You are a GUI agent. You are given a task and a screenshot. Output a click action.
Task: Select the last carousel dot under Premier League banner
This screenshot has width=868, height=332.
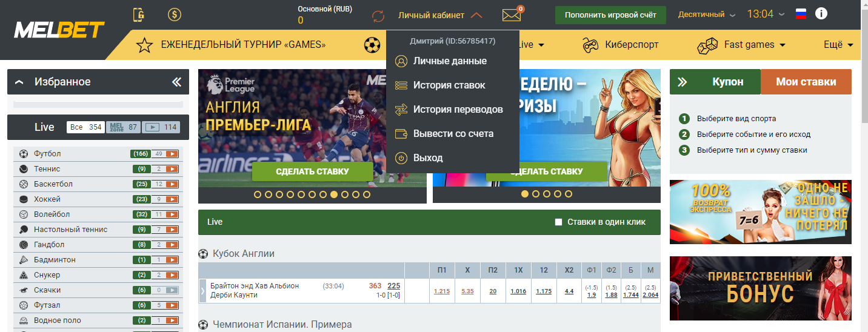(367, 194)
